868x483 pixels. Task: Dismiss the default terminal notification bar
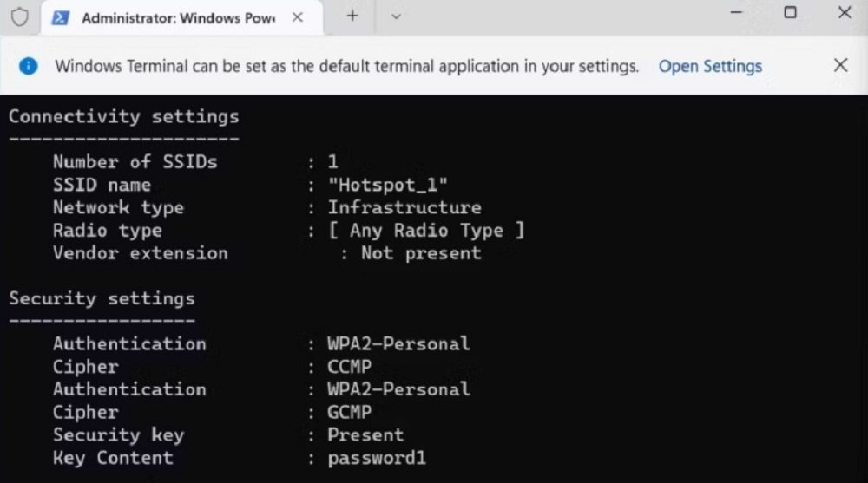840,65
